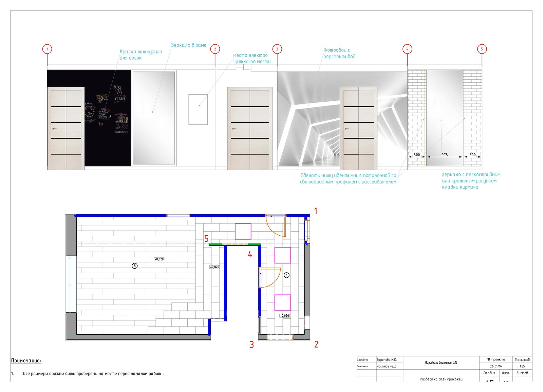Viewport: 543px width, 392px height.
Task: Select the red circled axis marker 2
Action: pos(215,49)
